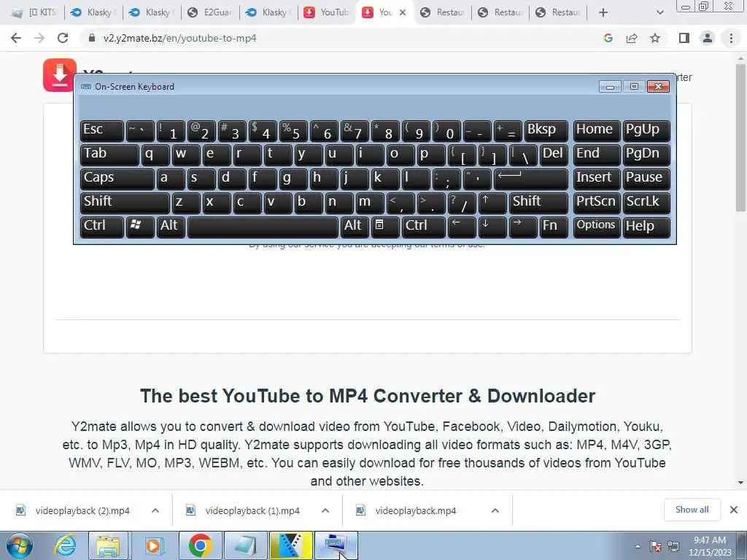Toggle the ScrLk key
747x560 pixels.
click(646, 203)
